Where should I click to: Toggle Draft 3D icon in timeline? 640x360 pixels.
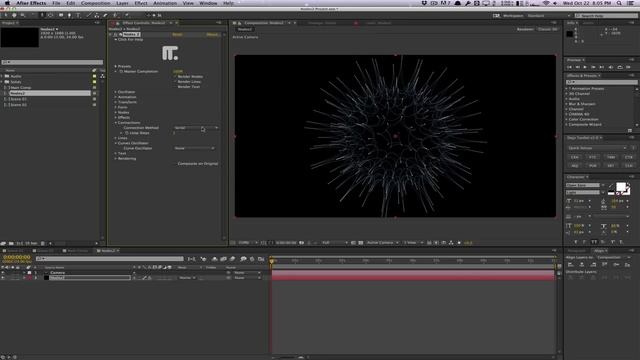(203, 259)
